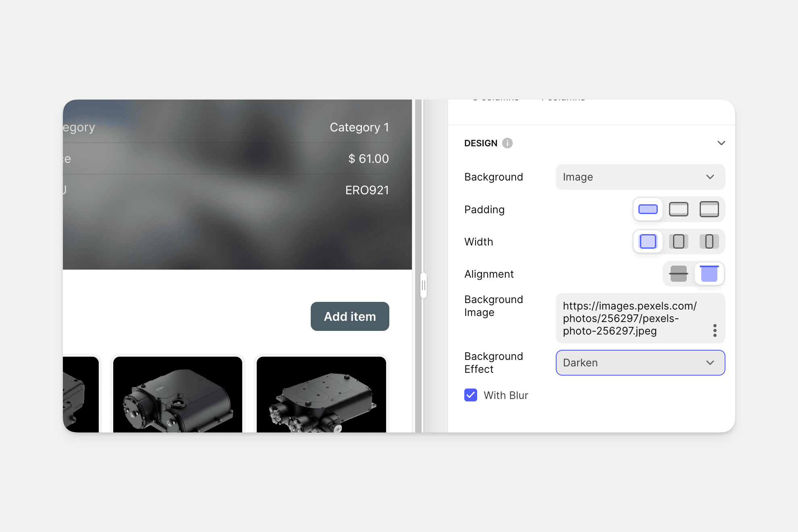
Task: Collapse the Design section chevron
Action: [721, 143]
